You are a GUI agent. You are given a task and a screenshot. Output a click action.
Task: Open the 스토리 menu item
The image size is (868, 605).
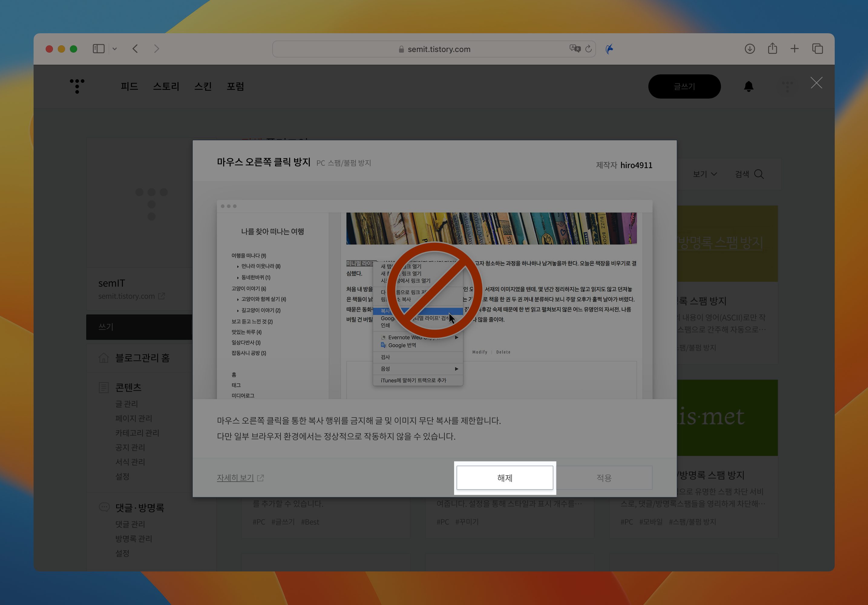pos(166,86)
